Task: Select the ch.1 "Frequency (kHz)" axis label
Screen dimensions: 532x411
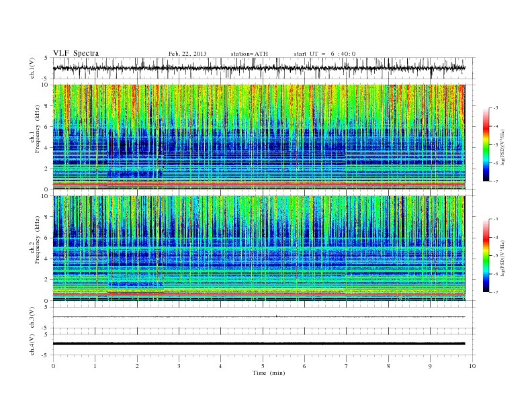Action: click(x=38, y=130)
